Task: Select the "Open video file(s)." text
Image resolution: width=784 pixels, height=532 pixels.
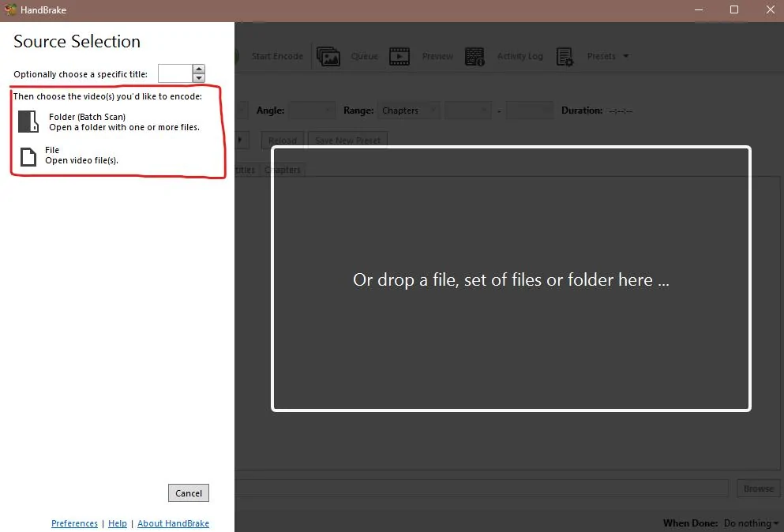Action: pyautogui.click(x=81, y=160)
